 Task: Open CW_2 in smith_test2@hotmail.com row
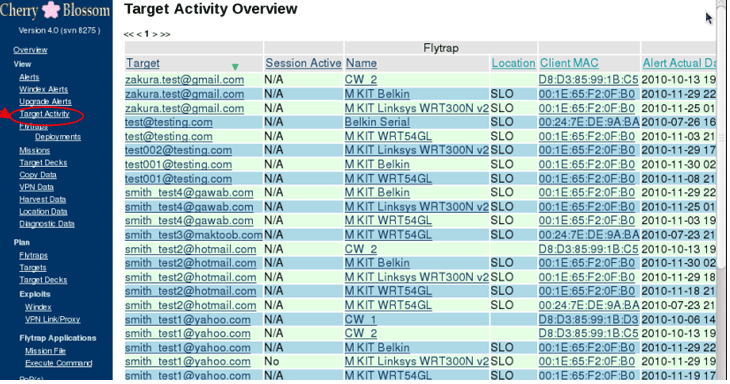[x=361, y=249]
